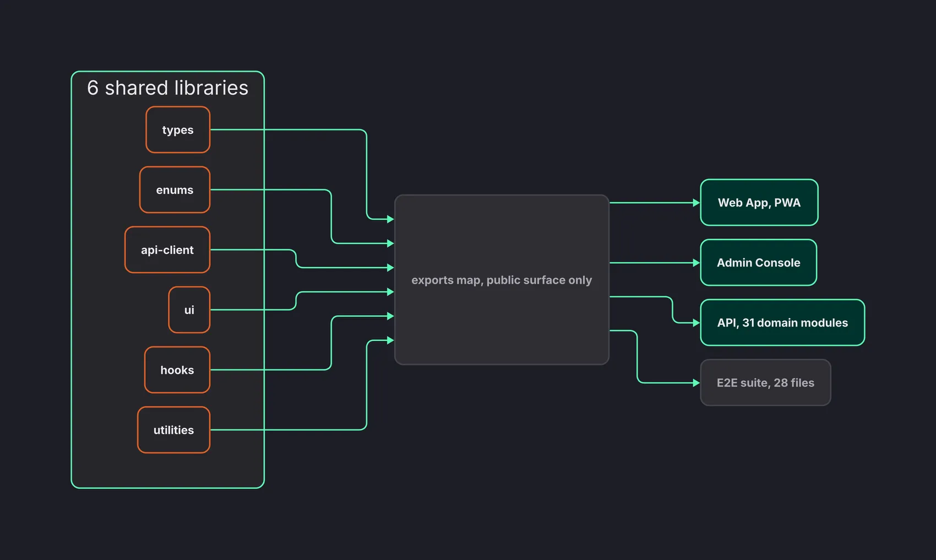The width and height of the screenshot is (936, 560).
Task: Click the E2E suite, 28 files node
Action: [x=765, y=383]
